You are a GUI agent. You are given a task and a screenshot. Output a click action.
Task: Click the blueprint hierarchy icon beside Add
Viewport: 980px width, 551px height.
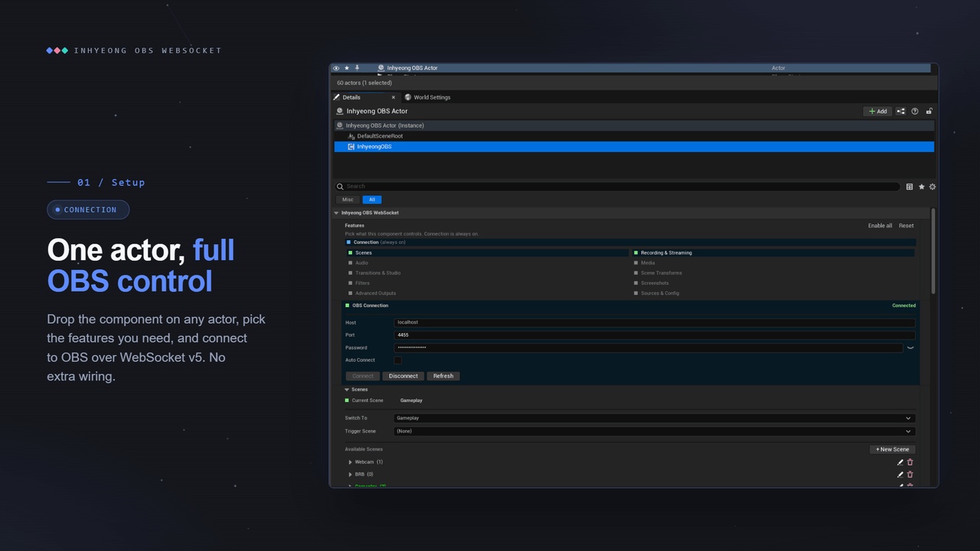901,111
